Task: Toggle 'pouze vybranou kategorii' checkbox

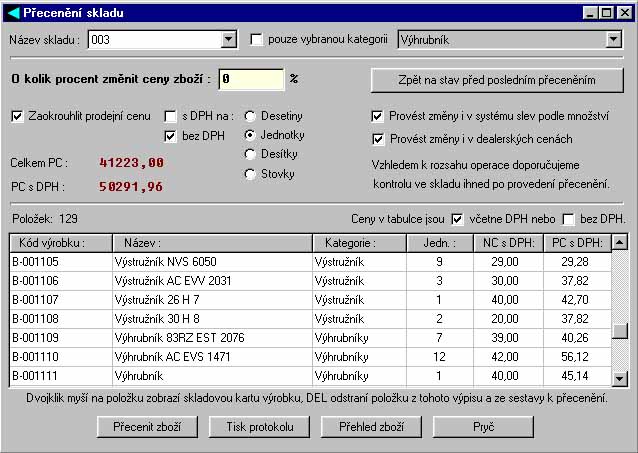Action: pos(256,40)
